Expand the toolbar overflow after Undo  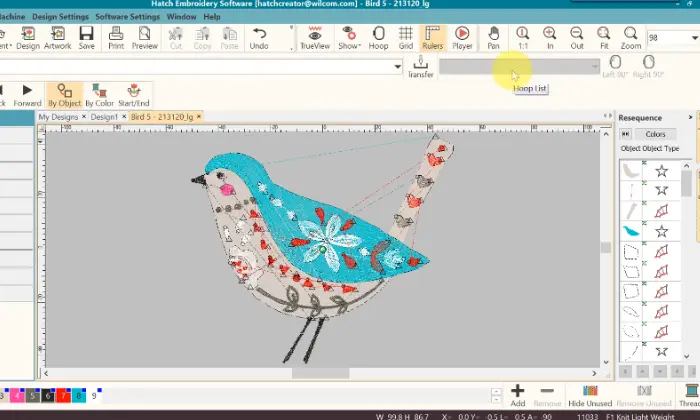pos(292,37)
